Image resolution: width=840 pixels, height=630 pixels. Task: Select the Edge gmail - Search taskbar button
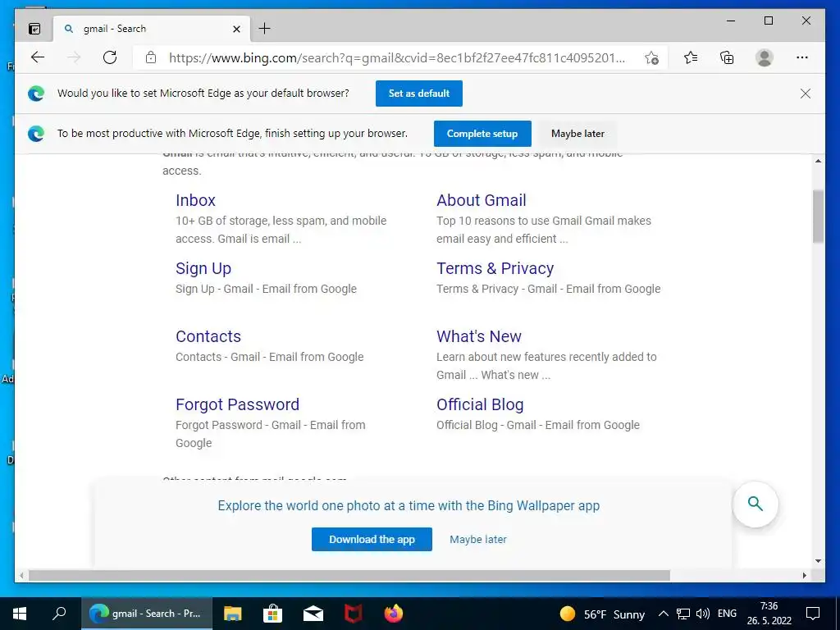tap(147, 614)
